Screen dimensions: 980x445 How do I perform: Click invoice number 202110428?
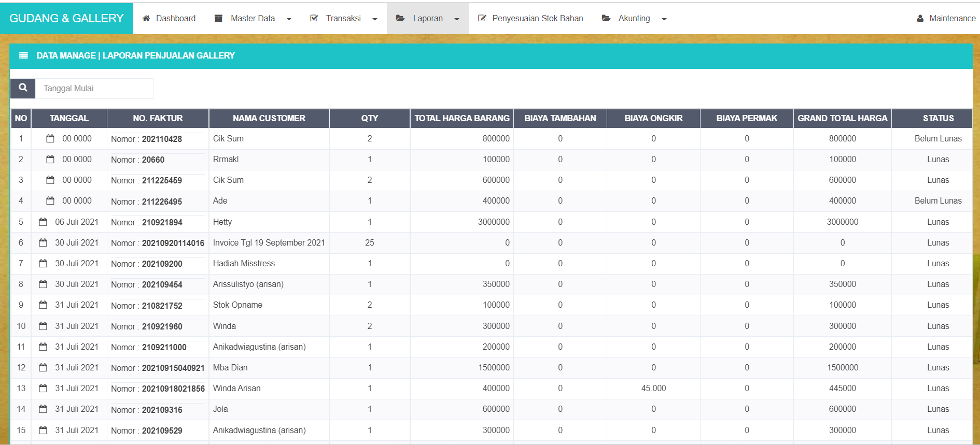click(x=162, y=139)
